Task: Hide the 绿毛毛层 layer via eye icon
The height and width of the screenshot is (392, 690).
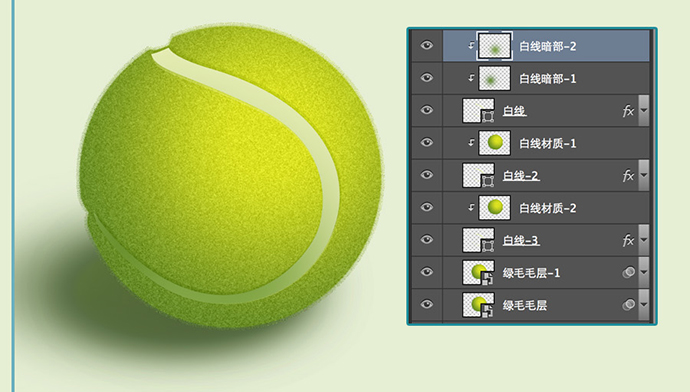Action: pos(426,304)
